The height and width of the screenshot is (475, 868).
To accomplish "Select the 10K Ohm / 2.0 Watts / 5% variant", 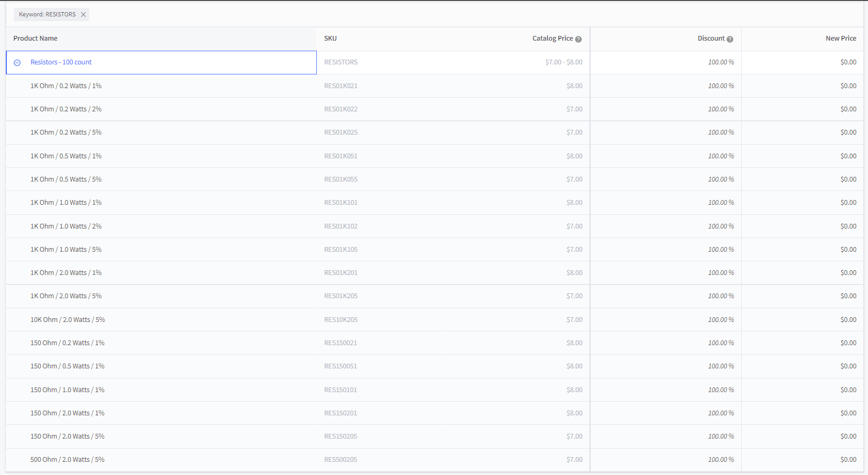I will [x=68, y=320].
